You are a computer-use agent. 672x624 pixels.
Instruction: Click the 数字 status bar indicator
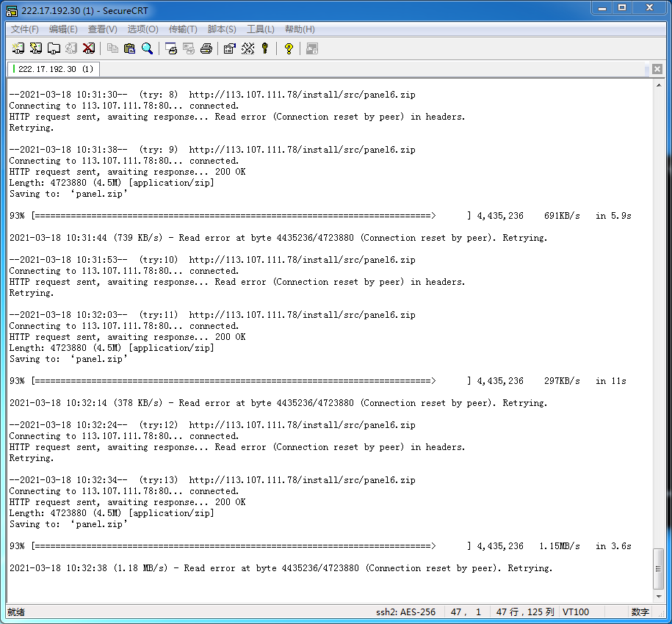point(640,612)
